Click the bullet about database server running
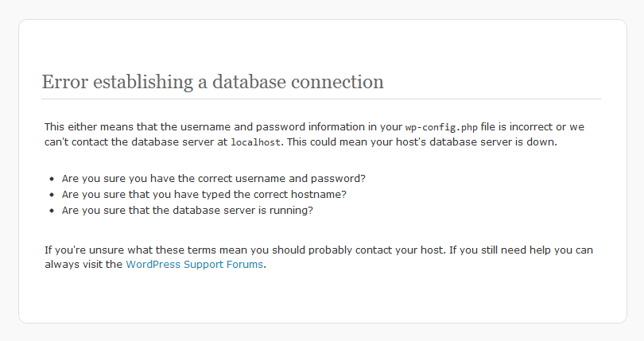 tap(188, 211)
